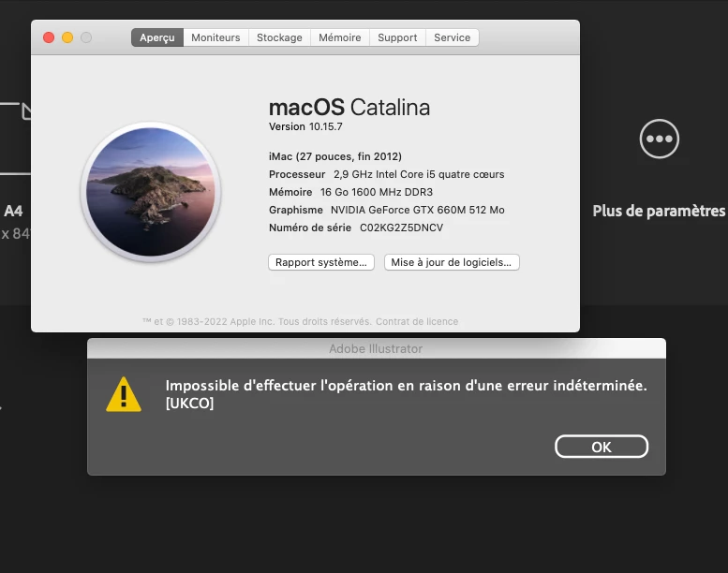The image size is (728, 573).
Task: Open the Contrat de licence link
Action: pyautogui.click(x=417, y=321)
